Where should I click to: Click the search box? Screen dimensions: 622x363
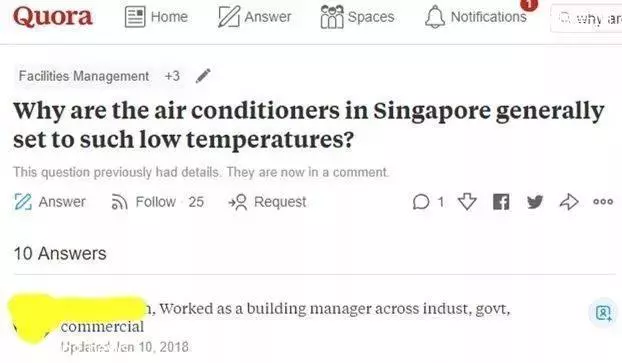click(586, 18)
